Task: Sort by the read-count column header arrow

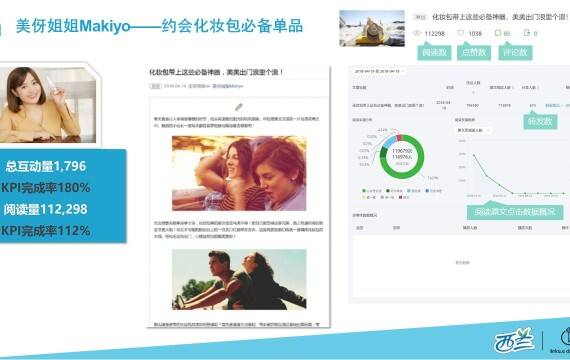Action: (x=473, y=92)
